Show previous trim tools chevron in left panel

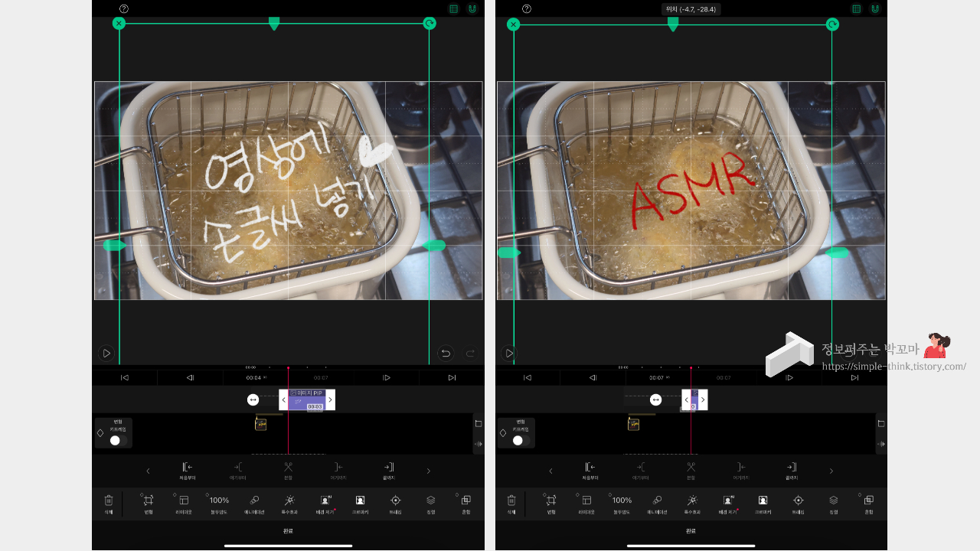(x=148, y=471)
